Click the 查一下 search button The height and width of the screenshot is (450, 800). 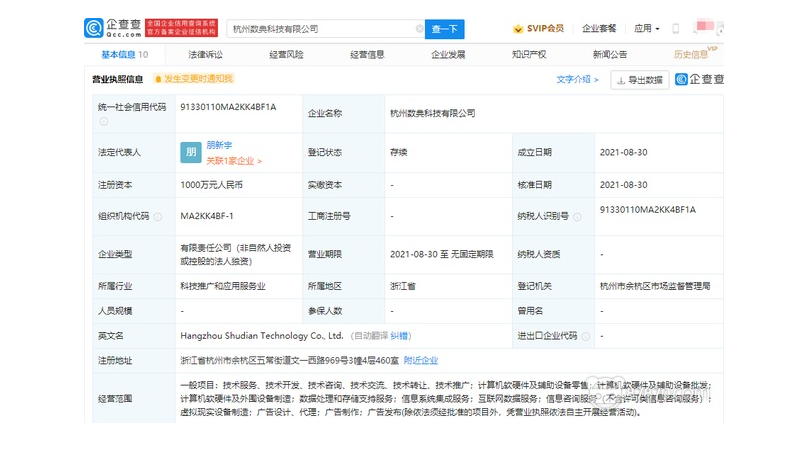[x=444, y=29]
